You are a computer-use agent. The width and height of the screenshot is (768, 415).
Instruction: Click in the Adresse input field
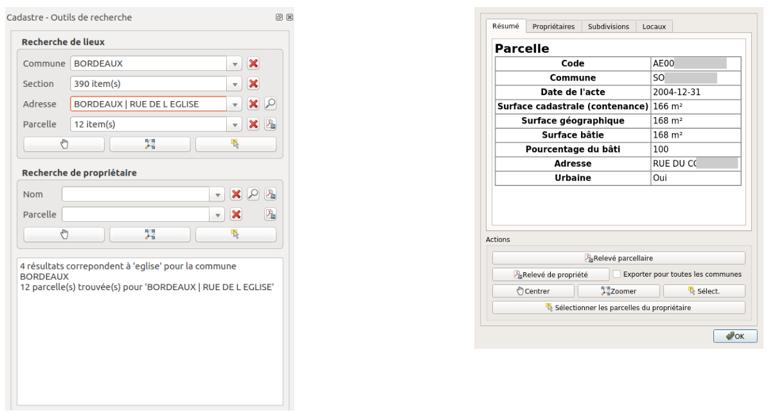point(145,104)
